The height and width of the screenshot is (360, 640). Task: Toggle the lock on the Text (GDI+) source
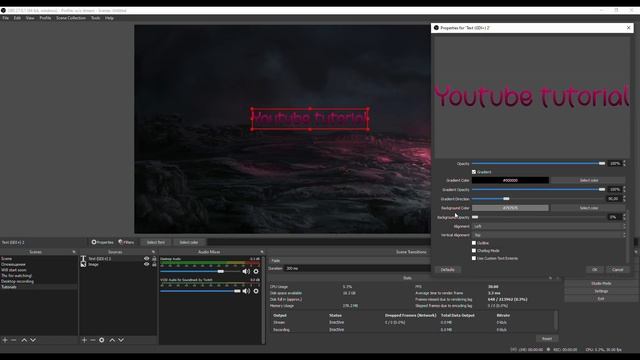click(x=154, y=258)
